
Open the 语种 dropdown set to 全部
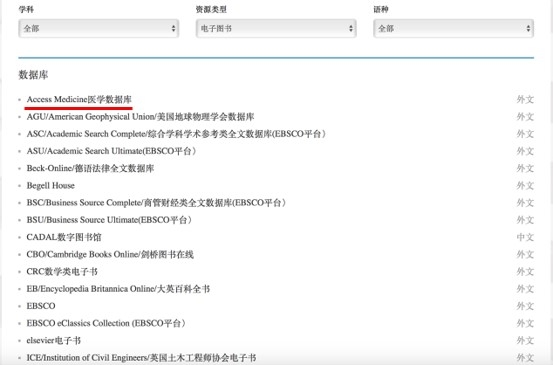[x=453, y=29]
